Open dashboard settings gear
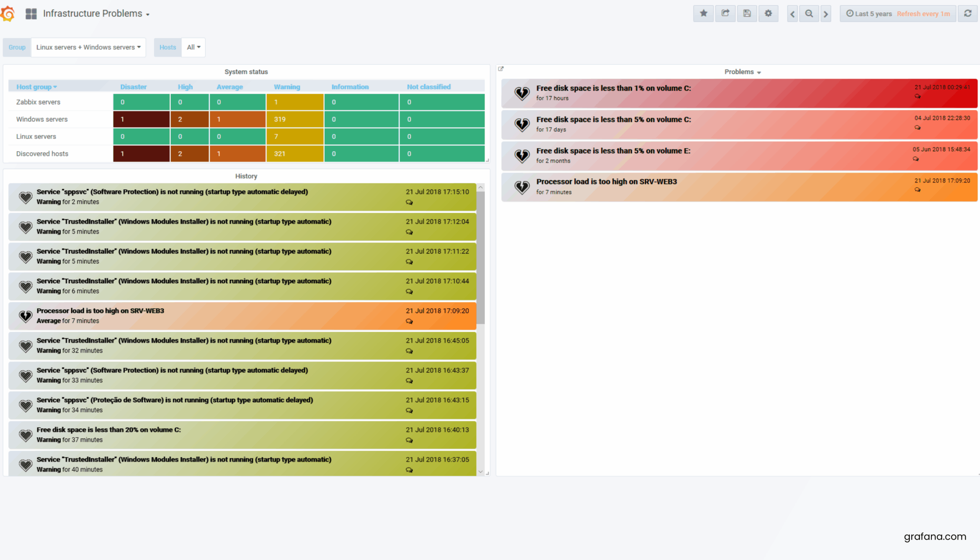The width and height of the screenshot is (980, 560). (768, 13)
